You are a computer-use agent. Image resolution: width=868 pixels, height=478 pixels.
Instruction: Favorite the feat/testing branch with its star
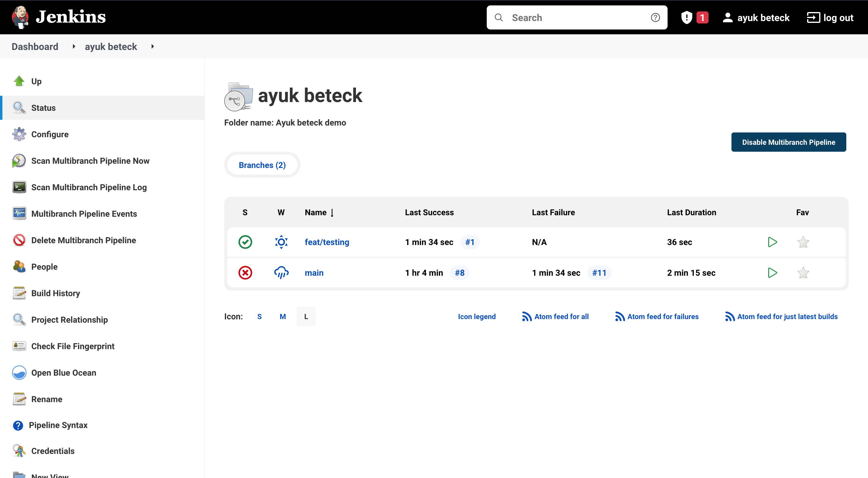click(803, 242)
